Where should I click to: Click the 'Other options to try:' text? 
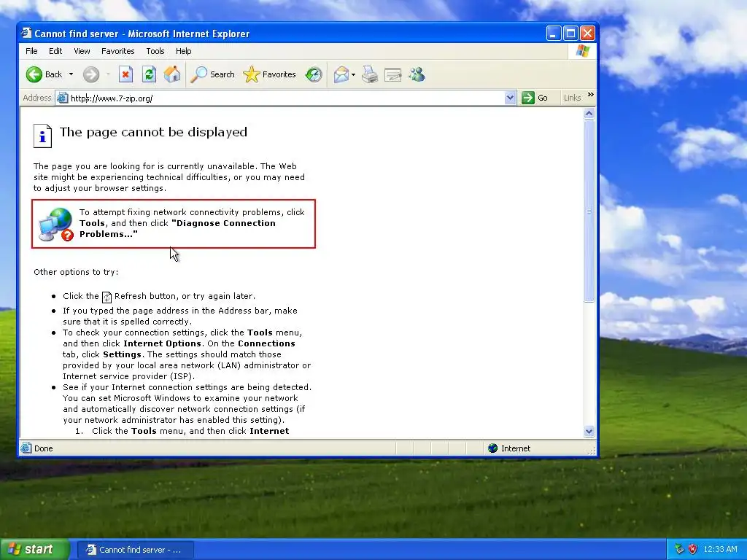pyautogui.click(x=76, y=272)
